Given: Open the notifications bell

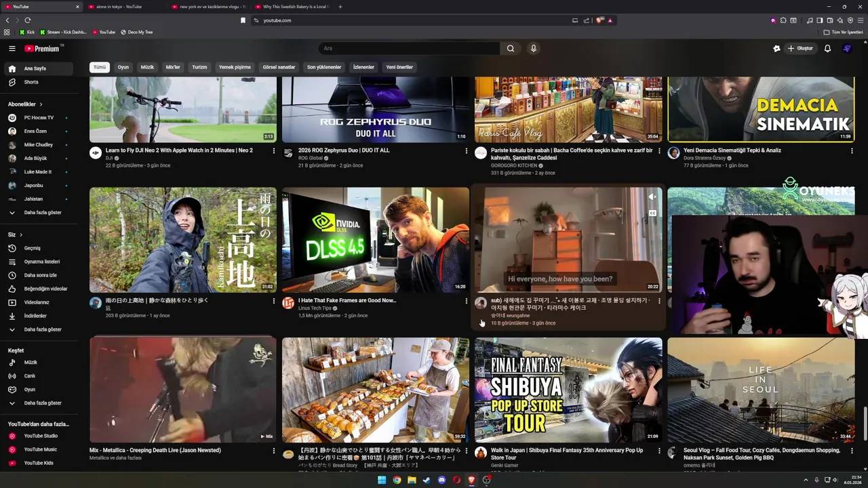Looking at the screenshot, I should click(x=827, y=49).
